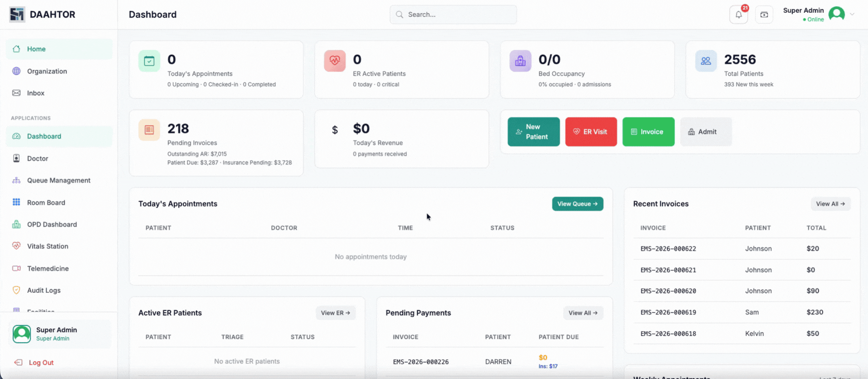
Task: Open the notifications bell icon
Action: (738, 15)
